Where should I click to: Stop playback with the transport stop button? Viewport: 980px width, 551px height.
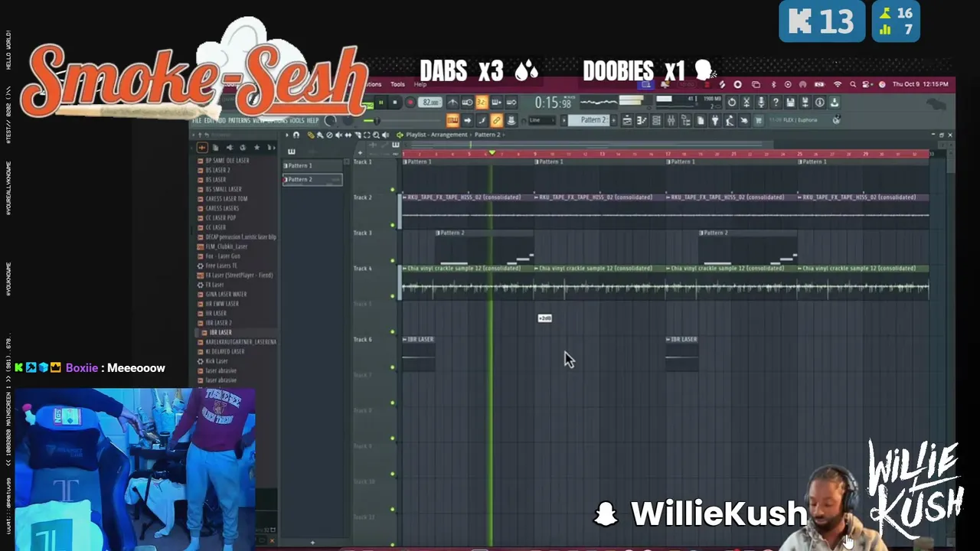click(395, 103)
